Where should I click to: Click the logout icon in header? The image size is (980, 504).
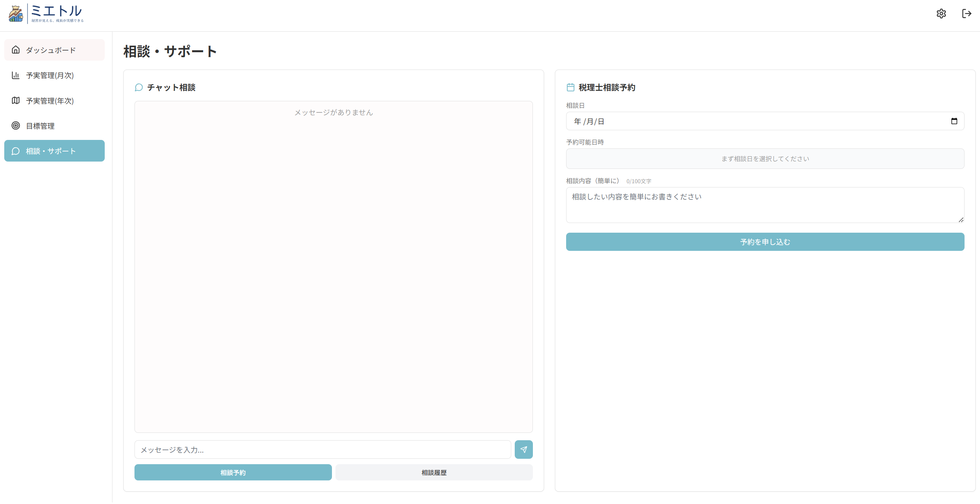point(966,14)
